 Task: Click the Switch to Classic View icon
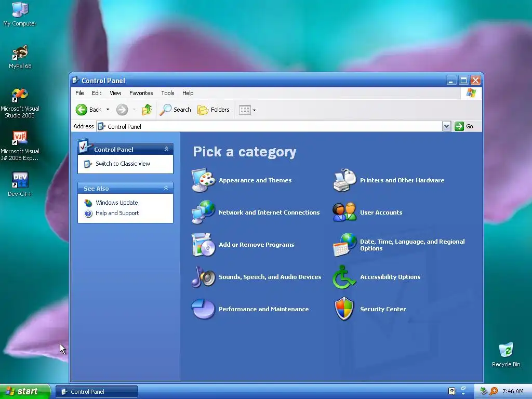point(88,164)
